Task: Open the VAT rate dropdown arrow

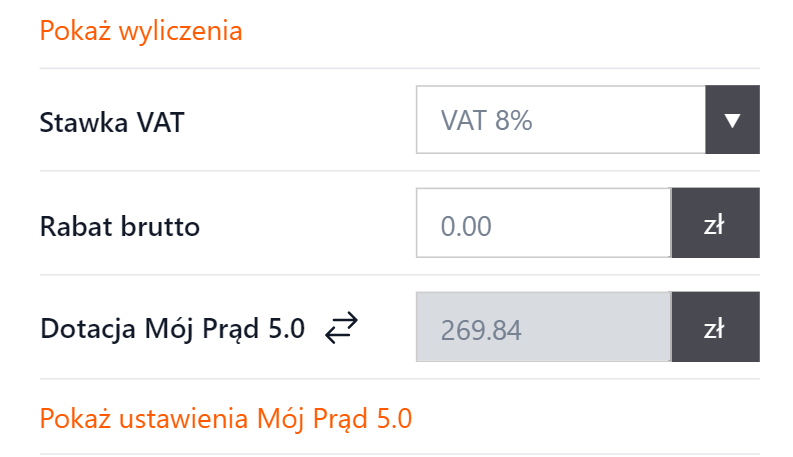Action: (x=732, y=121)
